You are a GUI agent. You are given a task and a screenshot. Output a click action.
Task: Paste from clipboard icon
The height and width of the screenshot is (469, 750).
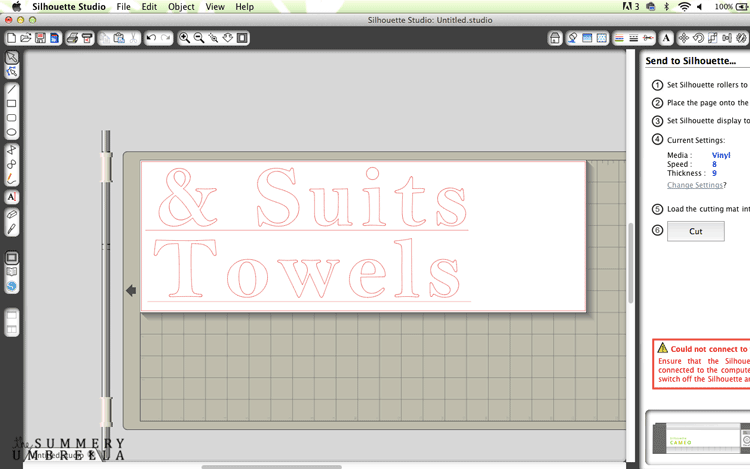(119, 38)
